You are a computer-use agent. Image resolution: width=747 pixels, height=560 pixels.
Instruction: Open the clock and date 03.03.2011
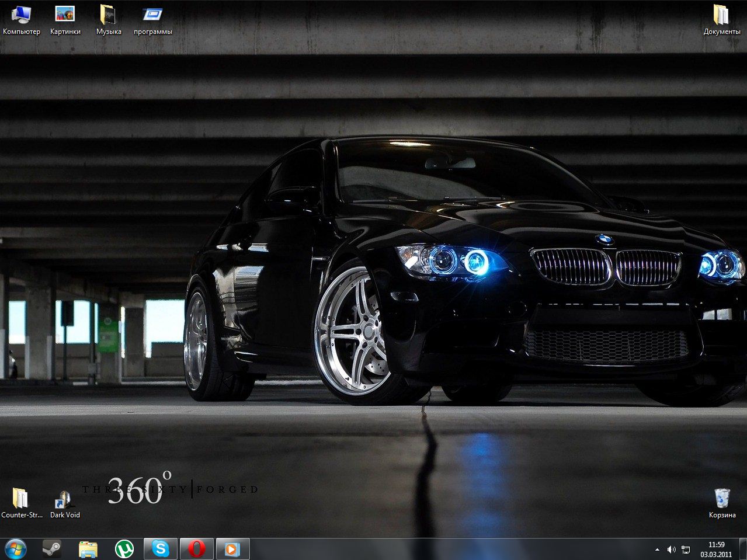(716, 549)
